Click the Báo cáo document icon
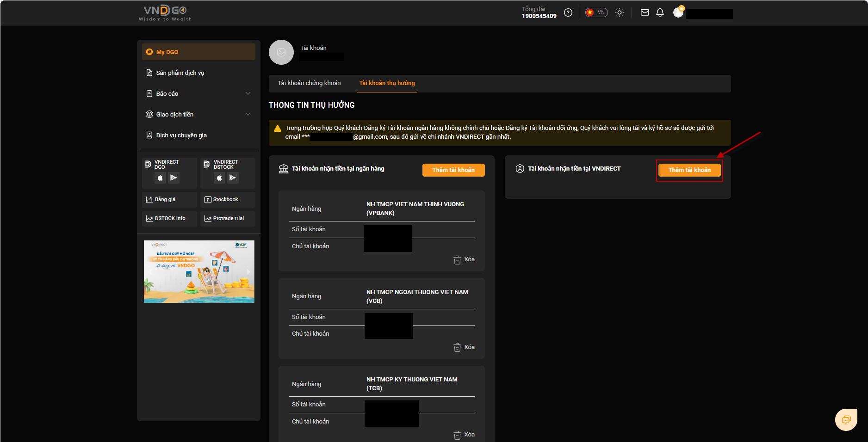 (149, 93)
